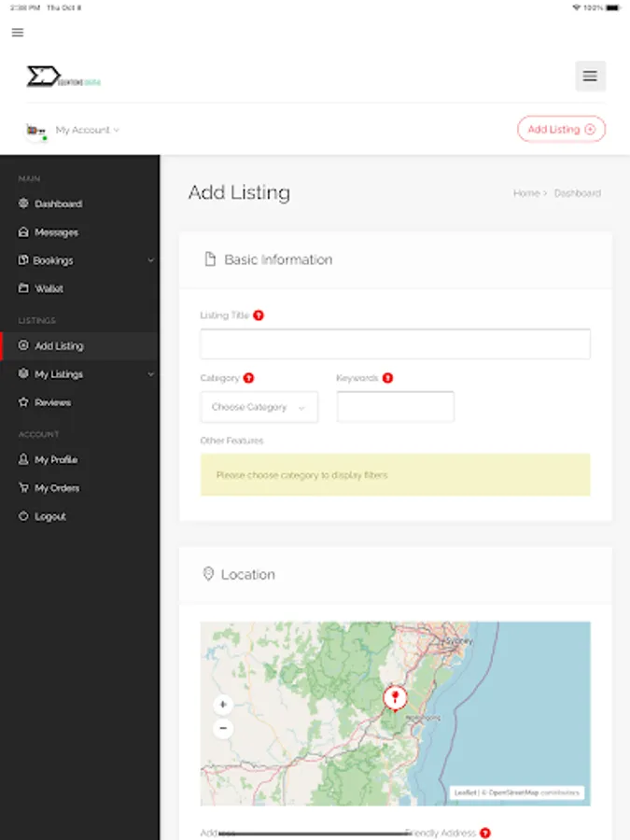630x840 pixels.
Task: Click the Home breadcrumb link
Action: pyautogui.click(x=526, y=193)
